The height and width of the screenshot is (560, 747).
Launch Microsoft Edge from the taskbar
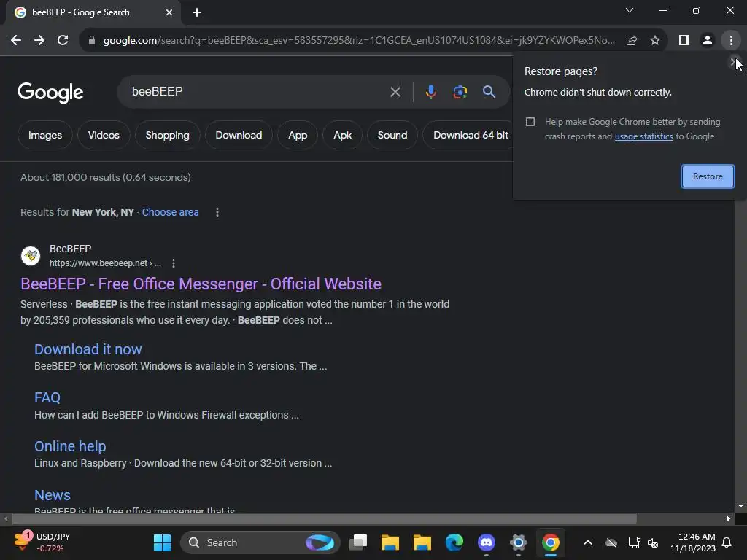pyautogui.click(x=454, y=542)
